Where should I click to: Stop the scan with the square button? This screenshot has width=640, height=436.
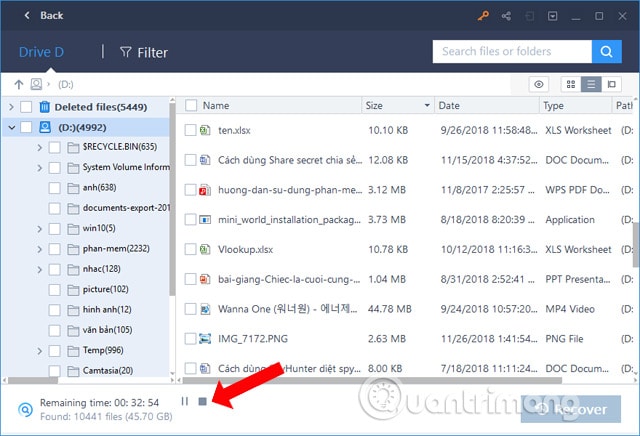pos(202,402)
